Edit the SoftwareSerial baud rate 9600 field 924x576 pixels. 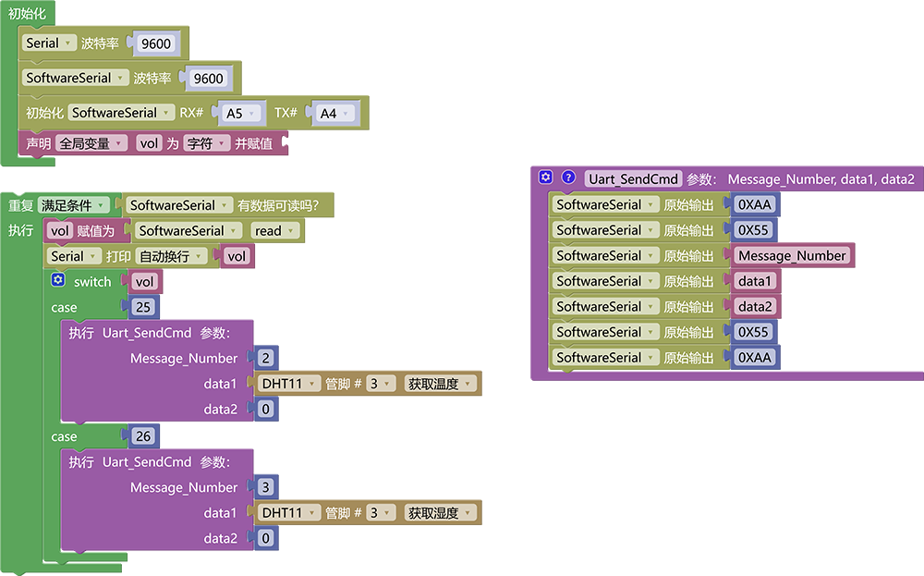click(x=209, y=79)
